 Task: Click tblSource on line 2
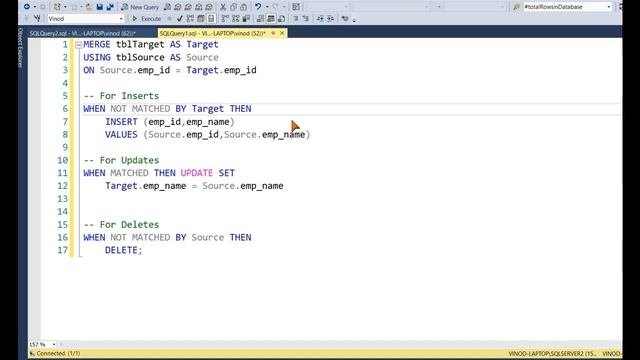[x=140, y=57]
